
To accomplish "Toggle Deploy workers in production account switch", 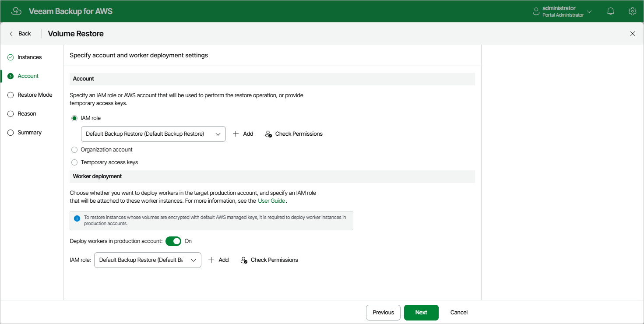I will tap(173, 241).
